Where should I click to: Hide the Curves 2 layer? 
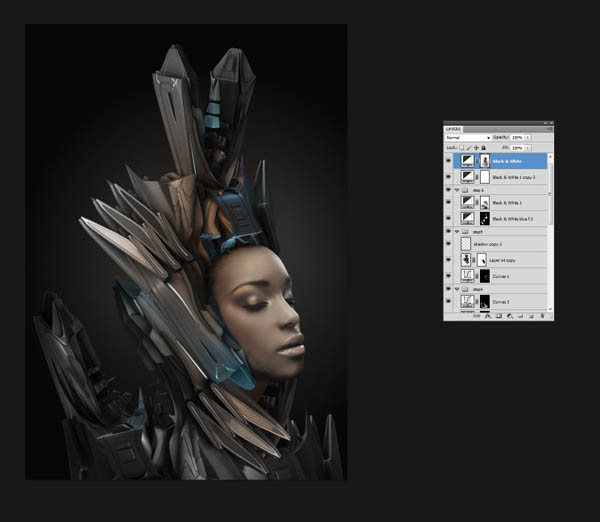(448, 301)
